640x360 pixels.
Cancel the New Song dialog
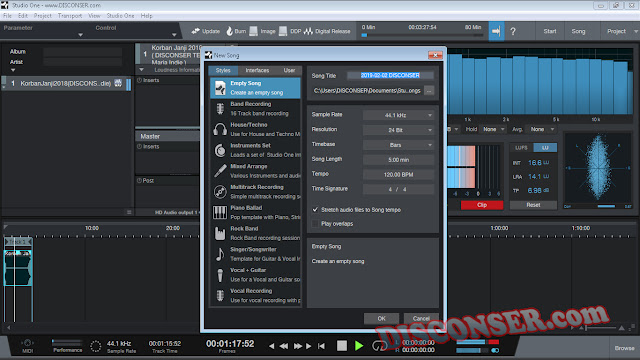421,318
